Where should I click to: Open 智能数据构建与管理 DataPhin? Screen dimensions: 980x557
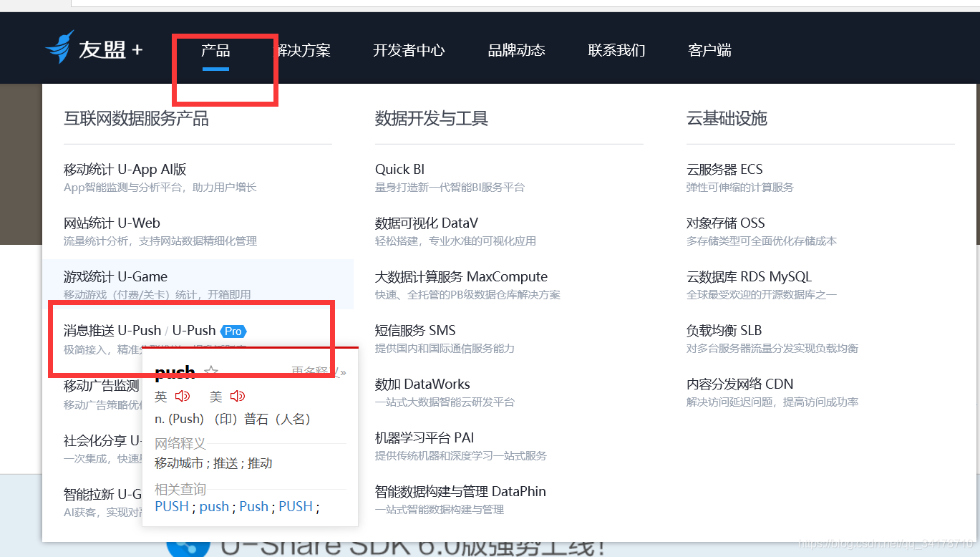pyautogui.click(x=460, y=492)
